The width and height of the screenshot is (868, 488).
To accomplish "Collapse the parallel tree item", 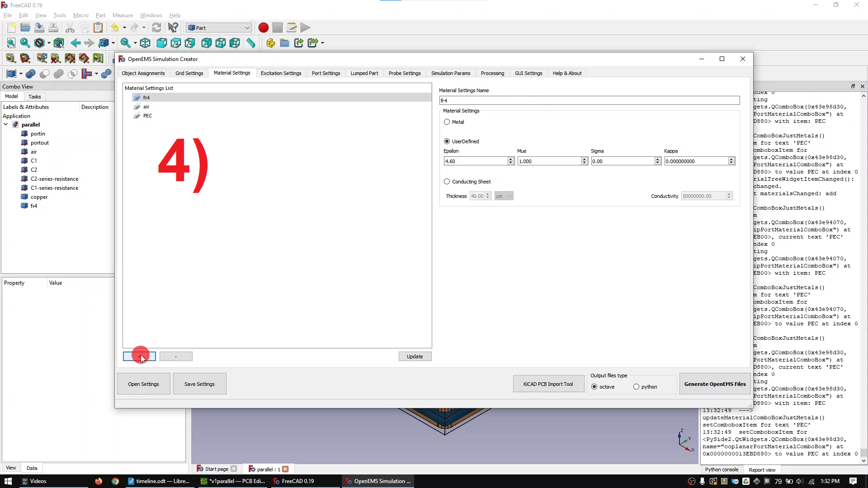I will (x=5, y=124).
